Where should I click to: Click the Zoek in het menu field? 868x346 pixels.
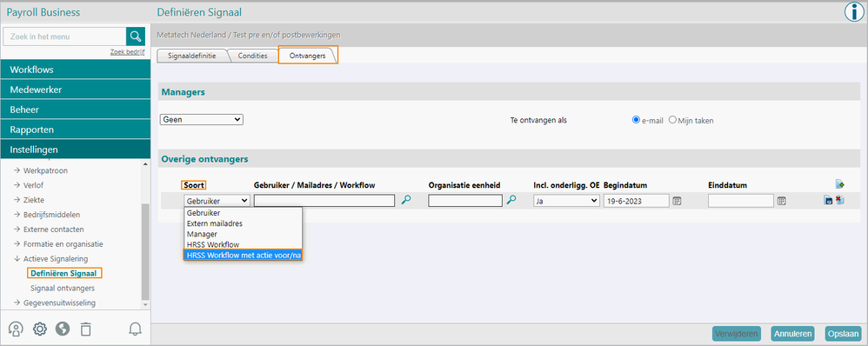click(x=64, y=37)
